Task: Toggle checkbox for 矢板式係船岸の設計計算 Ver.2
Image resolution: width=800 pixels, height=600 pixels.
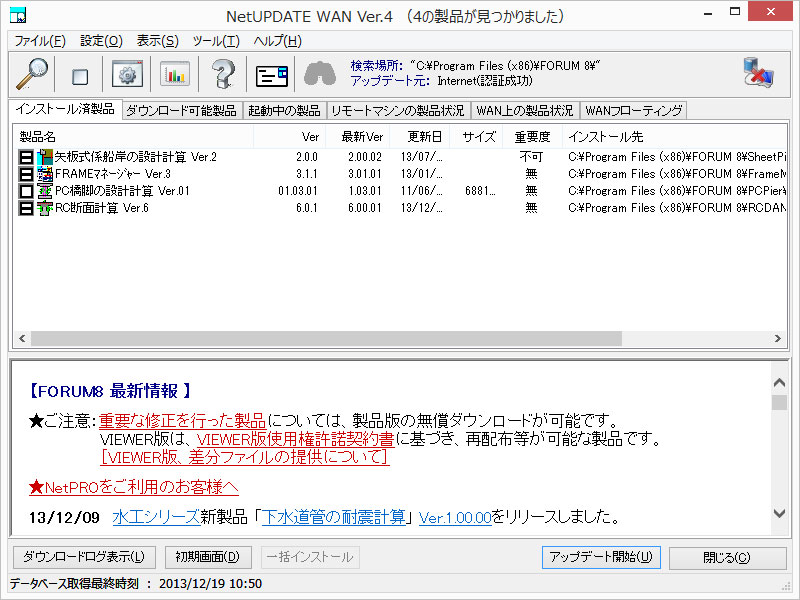Action: coord(26,157)
